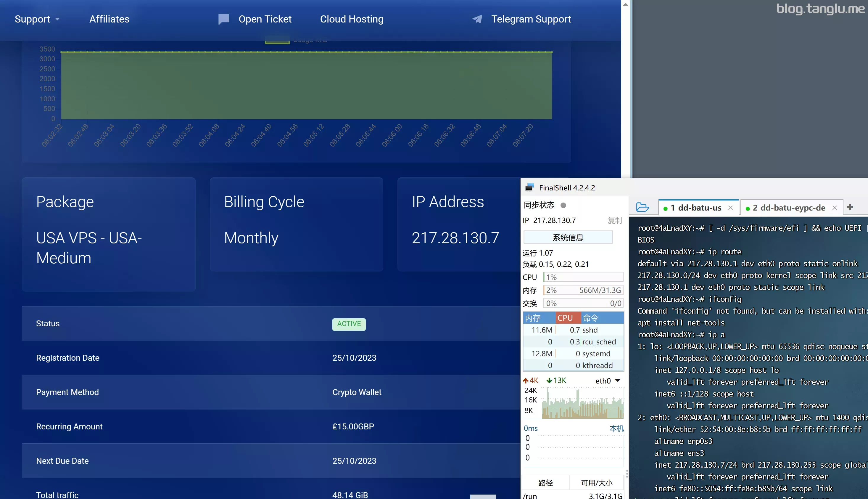Click the Open Ticket chat icon

click(224, 19)
